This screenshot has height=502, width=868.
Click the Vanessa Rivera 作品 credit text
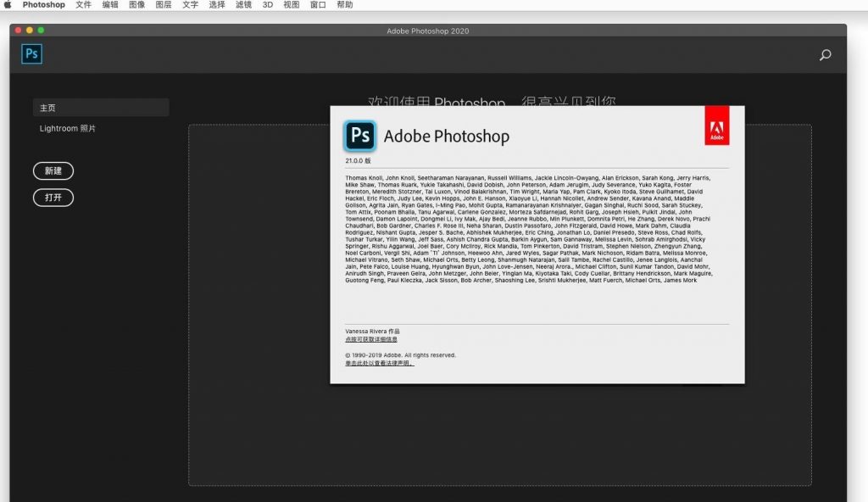pos(372,332)
